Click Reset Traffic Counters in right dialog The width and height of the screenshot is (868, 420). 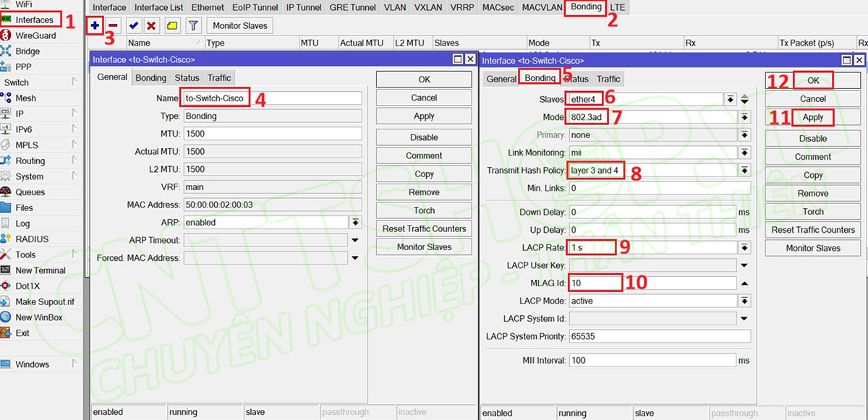click(813, 230)
